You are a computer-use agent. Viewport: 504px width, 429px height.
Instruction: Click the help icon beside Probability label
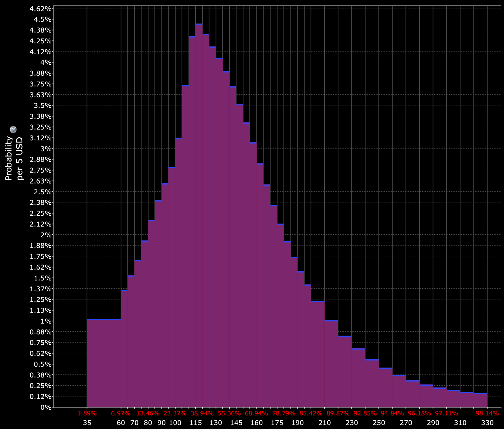click(13, 130)
